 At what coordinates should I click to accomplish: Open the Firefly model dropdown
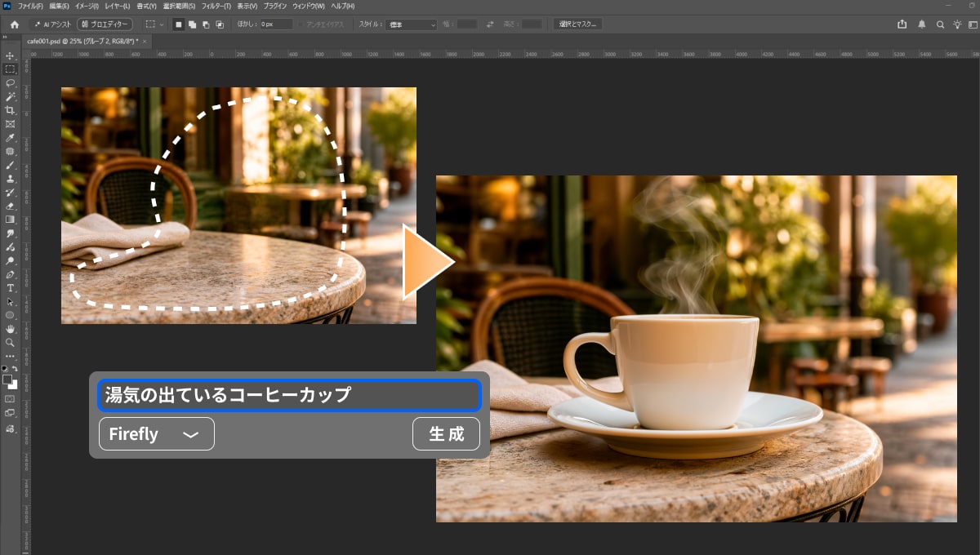(x=157, y=433)
